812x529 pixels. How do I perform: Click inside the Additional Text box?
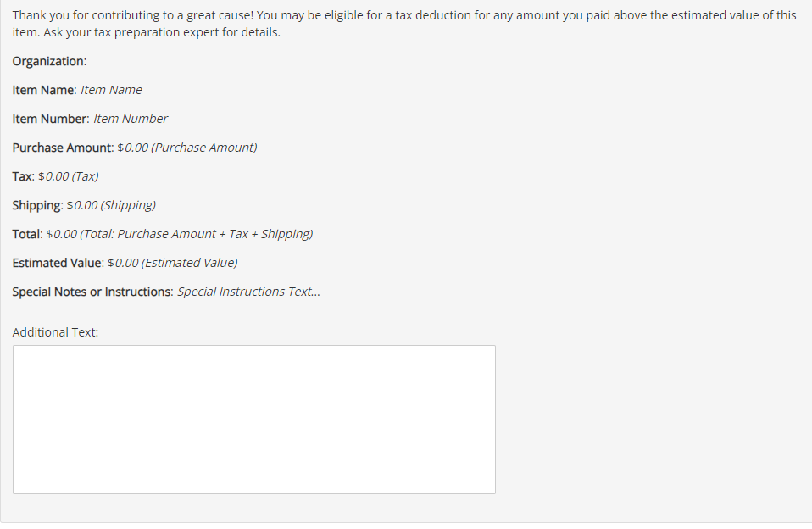(253, 419)
